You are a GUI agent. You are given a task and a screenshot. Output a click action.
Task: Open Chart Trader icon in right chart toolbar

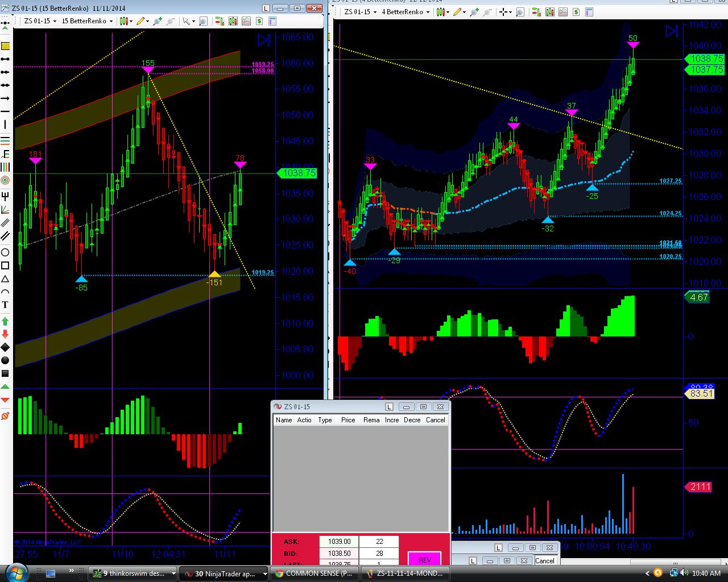pos(536,12)
